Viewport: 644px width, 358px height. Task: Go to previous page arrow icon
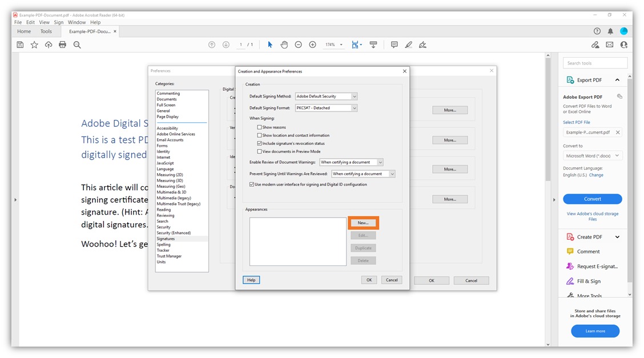coord(212,45)
